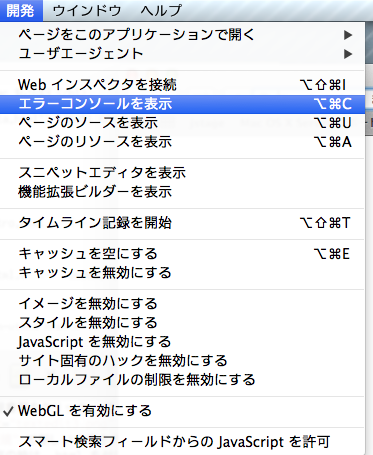Open the ヘルプ menu
Screen dimensions: 373x455
tap(161, 11)
